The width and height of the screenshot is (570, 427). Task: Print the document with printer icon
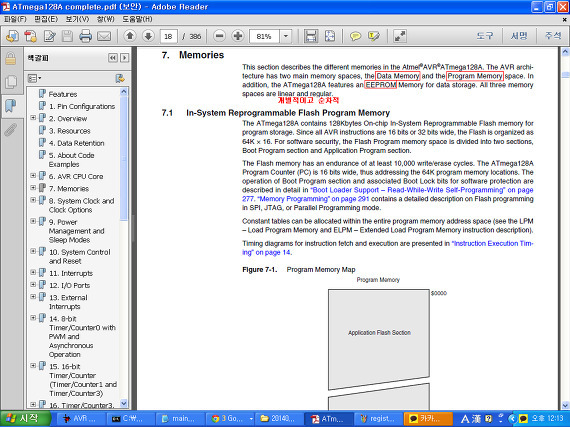85,36
